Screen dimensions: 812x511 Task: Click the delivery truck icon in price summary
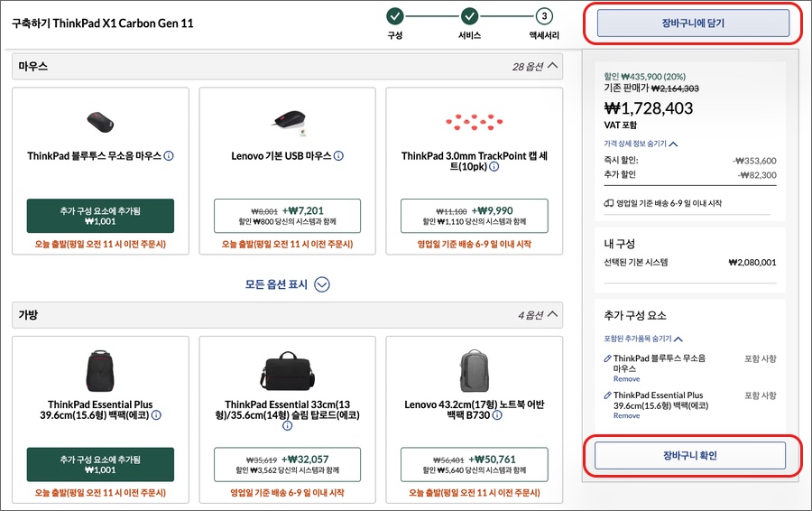pyautogui.click(x=608, y=203)
